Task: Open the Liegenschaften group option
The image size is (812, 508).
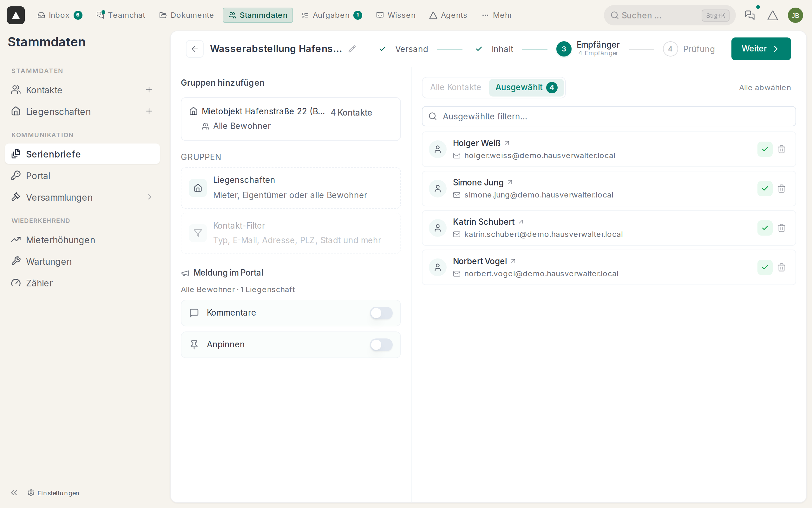Action: click(x=291, y=188)
